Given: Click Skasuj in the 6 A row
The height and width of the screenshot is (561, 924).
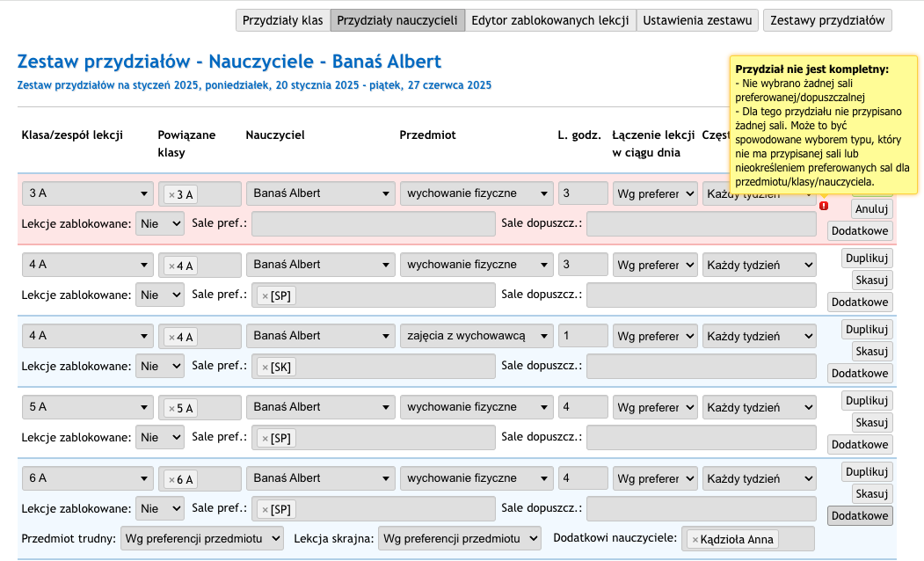Looking at the screenshot, I should [871, 494].
